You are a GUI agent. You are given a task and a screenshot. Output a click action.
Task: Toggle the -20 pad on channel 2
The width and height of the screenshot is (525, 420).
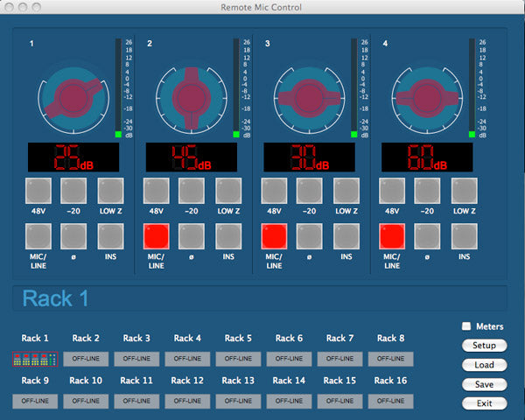tap(192, 191)
